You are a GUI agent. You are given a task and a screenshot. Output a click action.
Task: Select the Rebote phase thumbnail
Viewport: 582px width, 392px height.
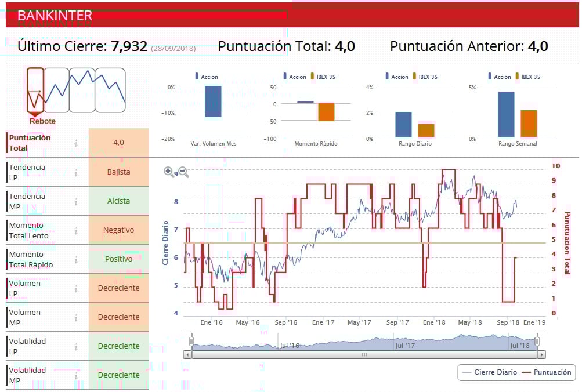tap(35, 90)
